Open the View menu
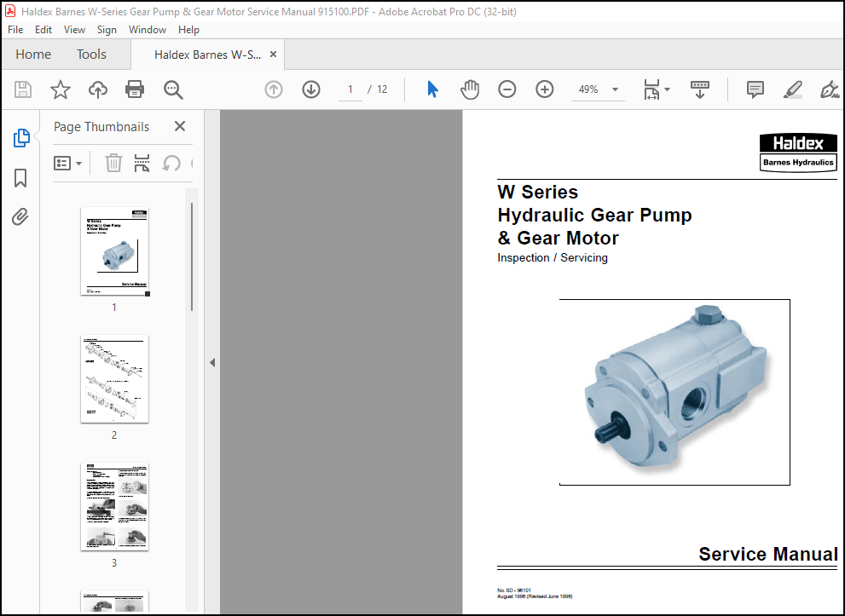 point(74,30)
